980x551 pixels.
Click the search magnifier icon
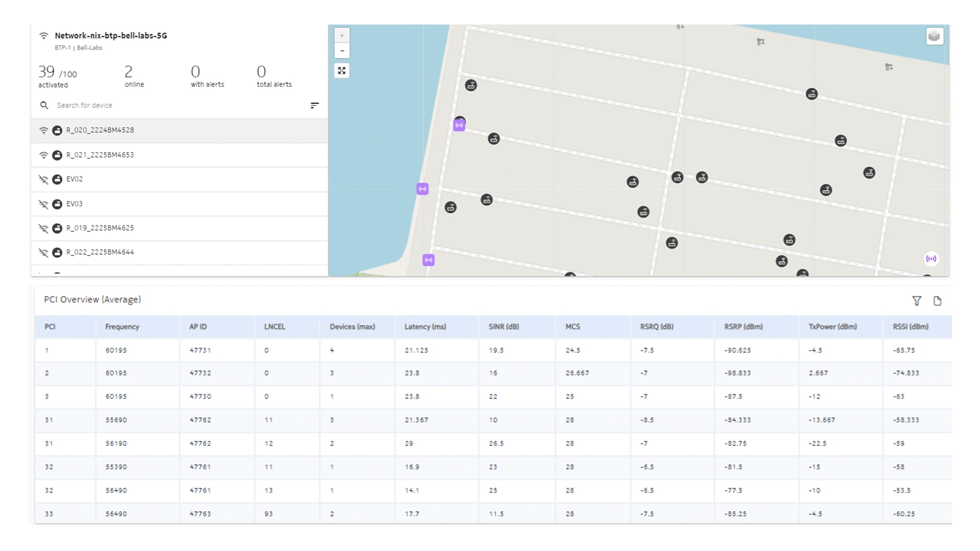click(44, 105)
